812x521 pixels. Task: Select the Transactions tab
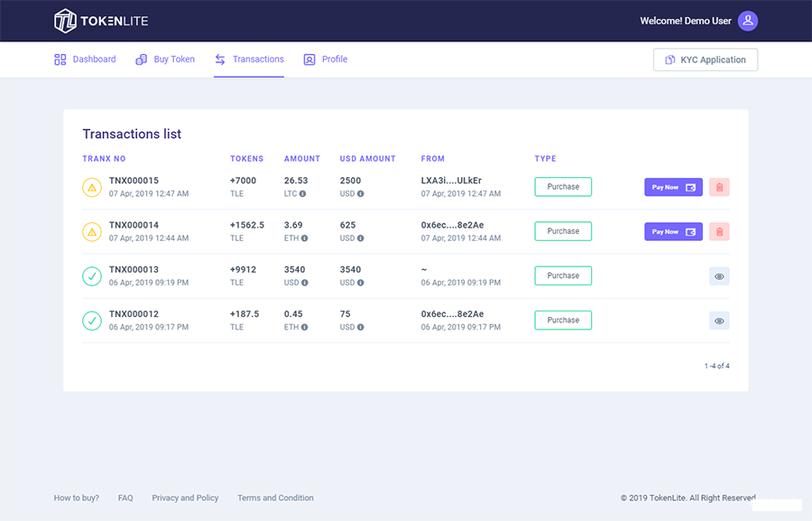coord(249,60)
